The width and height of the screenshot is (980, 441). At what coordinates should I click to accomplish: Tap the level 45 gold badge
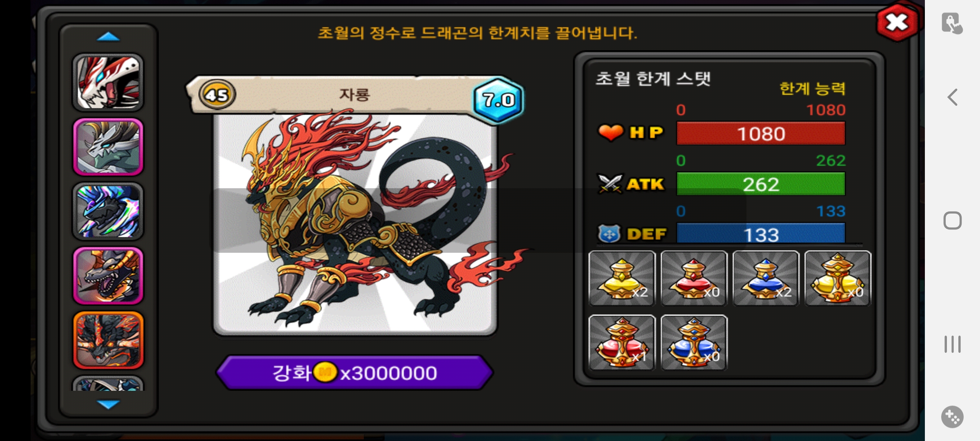point(217,95)
